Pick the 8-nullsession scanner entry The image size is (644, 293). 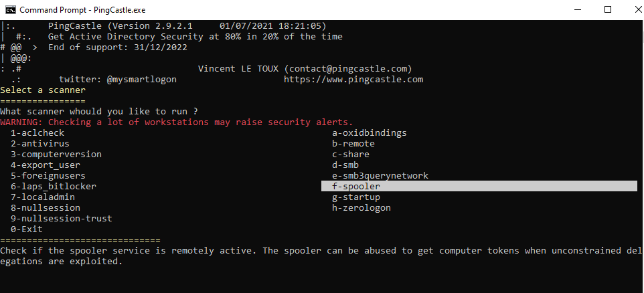coord(46,208)
